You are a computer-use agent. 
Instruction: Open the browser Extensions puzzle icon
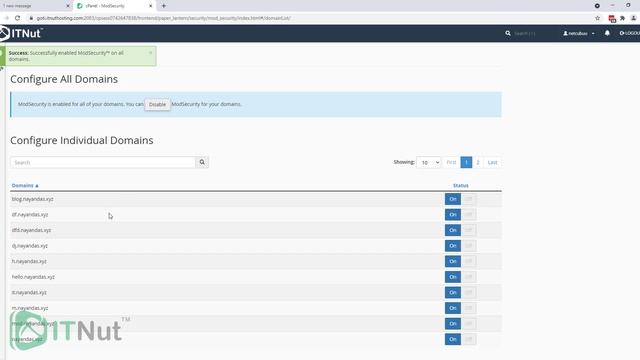(622, 18)
